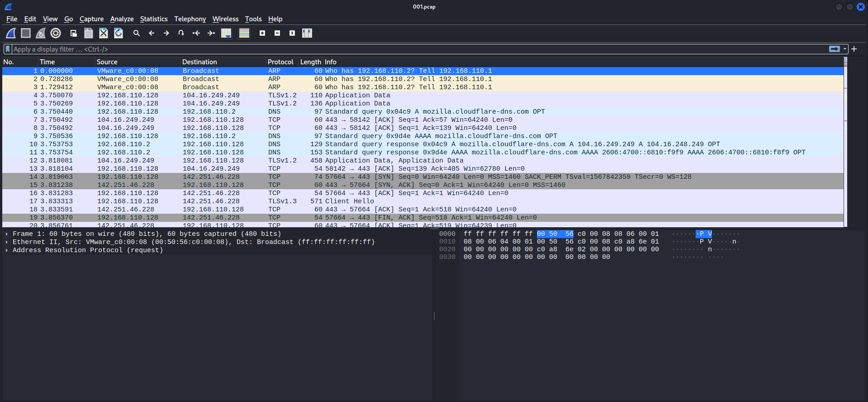868x402 pixels.
Task: Sort packets by the Destination column
Action: tap(223, 62)
